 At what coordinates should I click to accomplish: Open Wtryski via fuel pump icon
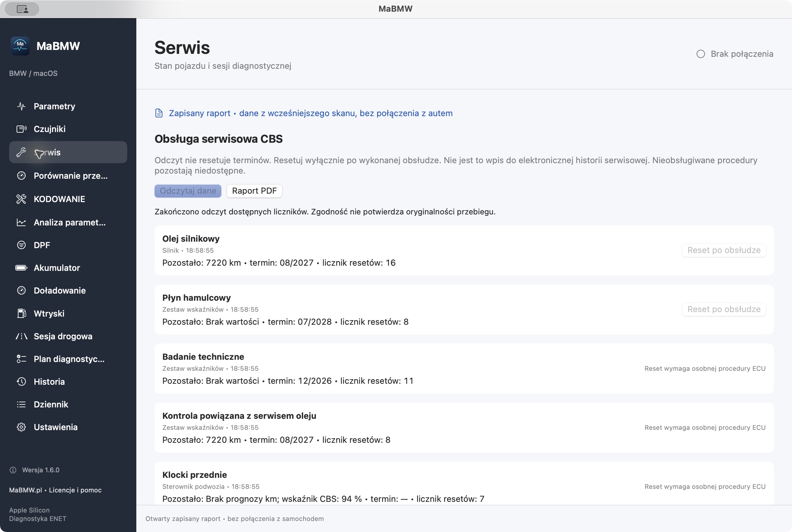(x=21, y=313)
